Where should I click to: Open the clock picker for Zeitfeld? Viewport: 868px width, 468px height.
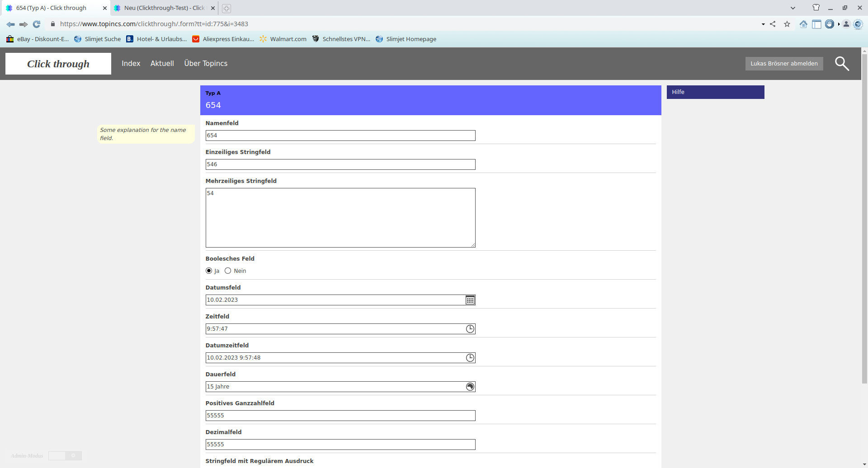pyautogui.click(x=470, y=329)
